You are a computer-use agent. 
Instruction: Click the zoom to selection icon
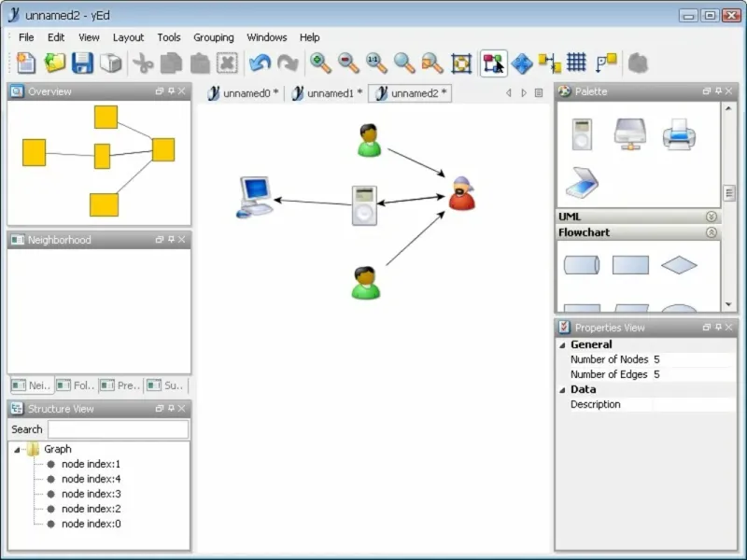point(432,63)
